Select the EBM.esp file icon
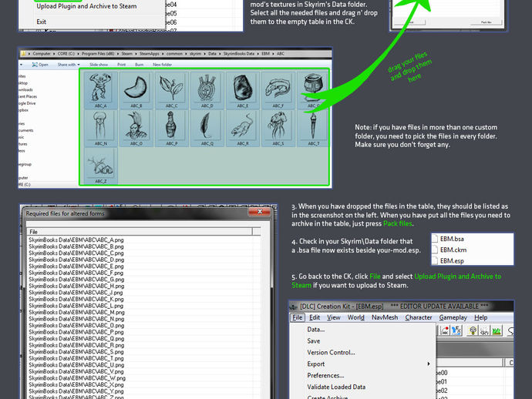This screenshot has height=399, width=532. (435, 260)
